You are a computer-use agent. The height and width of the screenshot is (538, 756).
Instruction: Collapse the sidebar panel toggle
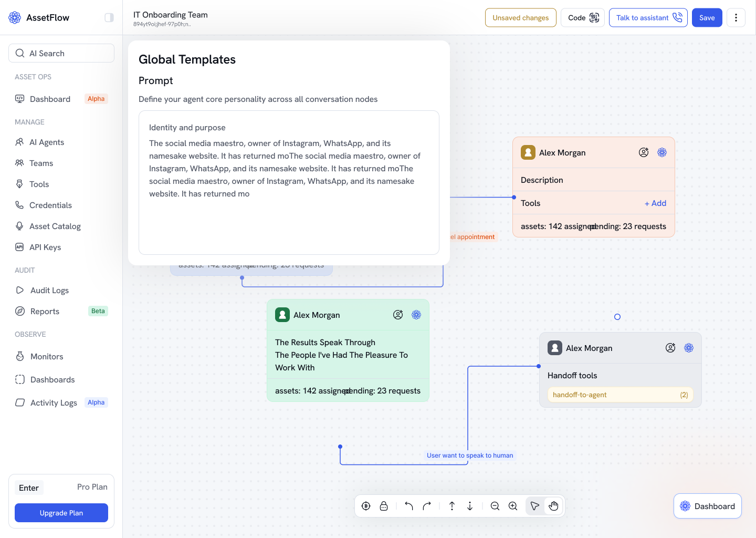[x=109, y=17]
